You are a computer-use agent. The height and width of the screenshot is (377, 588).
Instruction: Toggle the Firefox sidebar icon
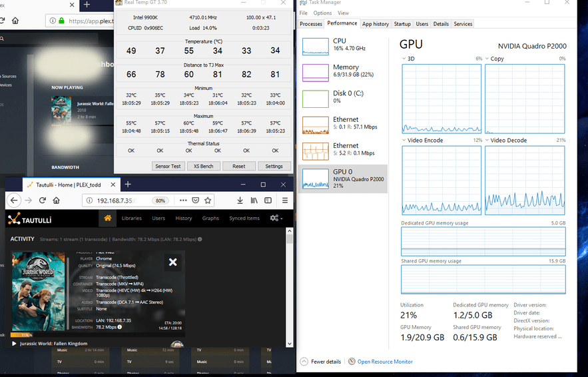[268, 200]
